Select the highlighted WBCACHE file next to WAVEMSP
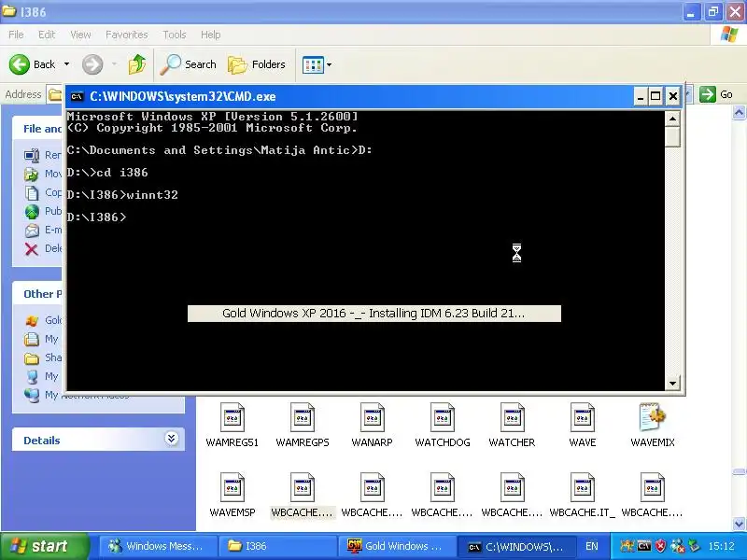 tap(302, 495)
